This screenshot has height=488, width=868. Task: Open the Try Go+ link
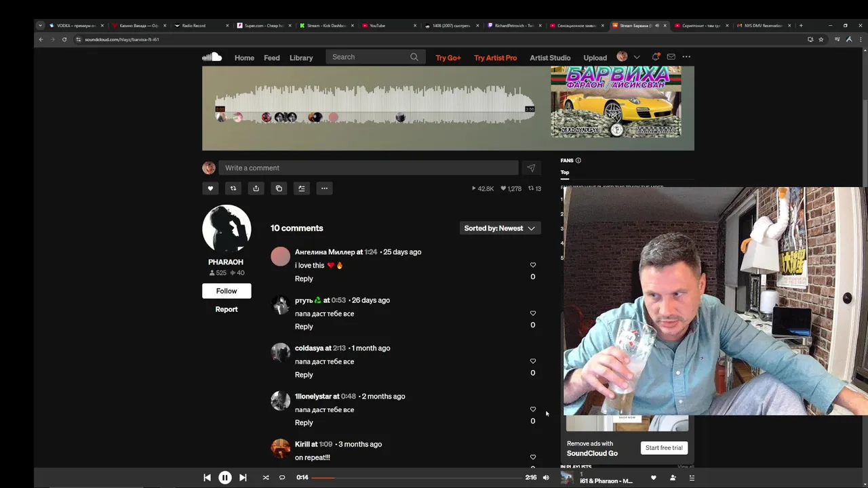point(448,58)
